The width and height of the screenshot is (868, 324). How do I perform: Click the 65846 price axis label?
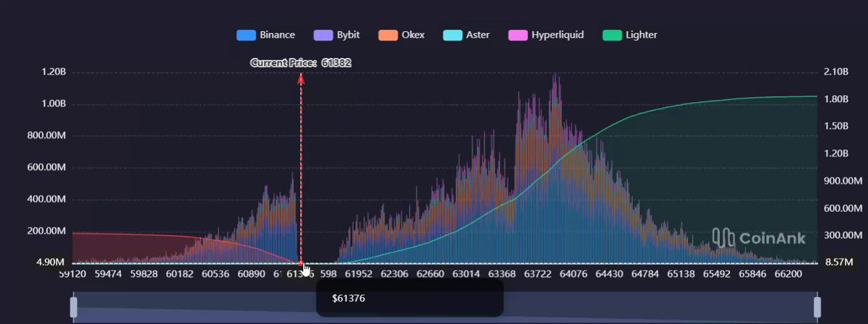[752, 275]
